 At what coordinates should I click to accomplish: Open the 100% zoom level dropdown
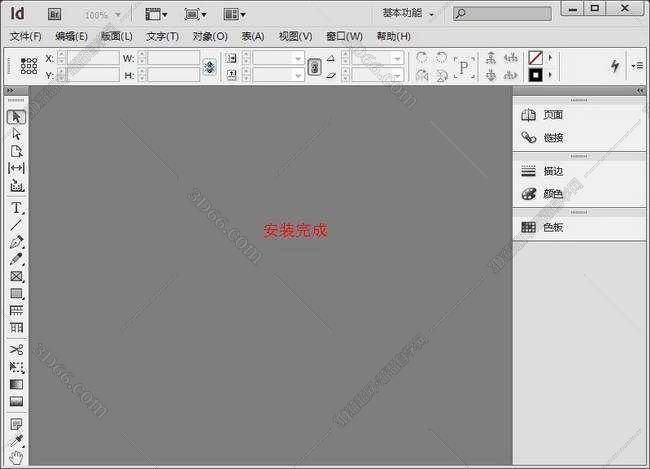point(118,15)
